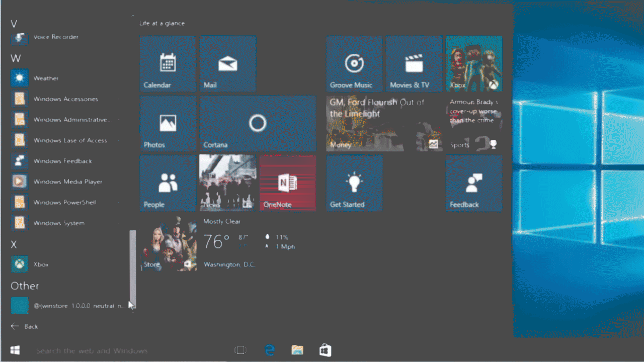Launch the Cortana tile

pyautogui.click(x=258, y=124)
